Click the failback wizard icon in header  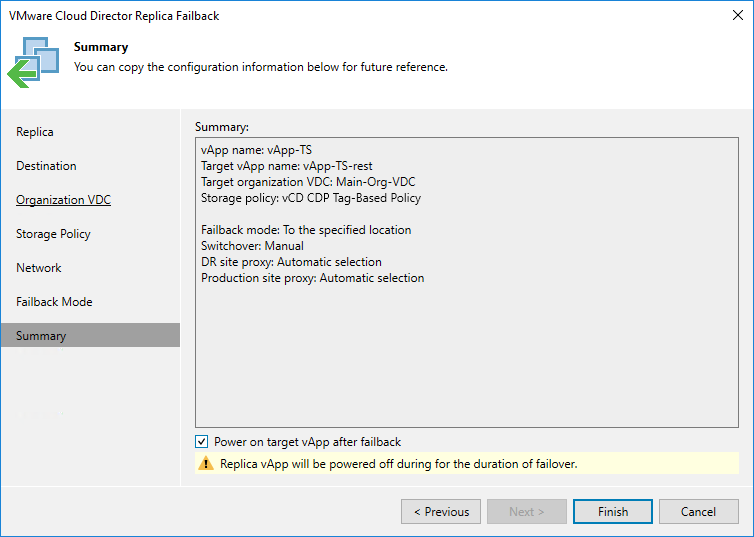click(x=33, y=62)
